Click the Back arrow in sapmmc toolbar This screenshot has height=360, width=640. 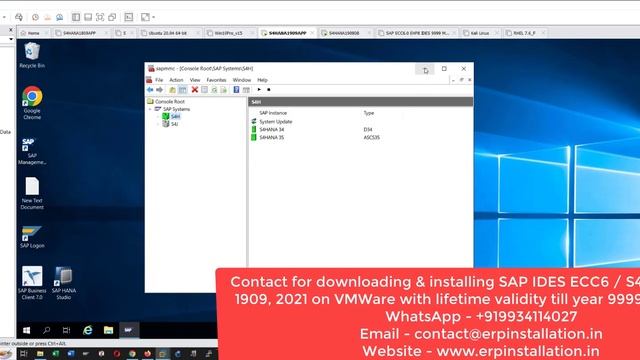pyautogui.click(x=150, y=90)
